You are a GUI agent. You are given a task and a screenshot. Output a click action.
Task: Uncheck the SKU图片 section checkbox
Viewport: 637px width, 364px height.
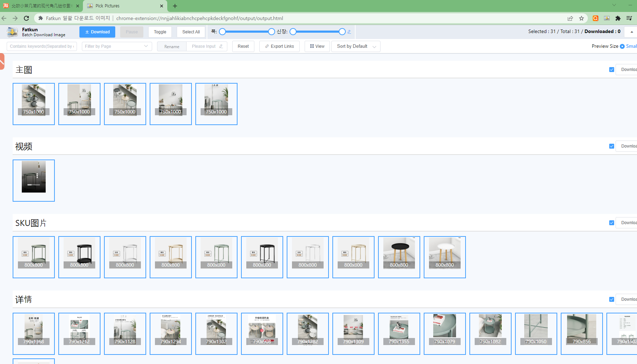click(612, 223)
